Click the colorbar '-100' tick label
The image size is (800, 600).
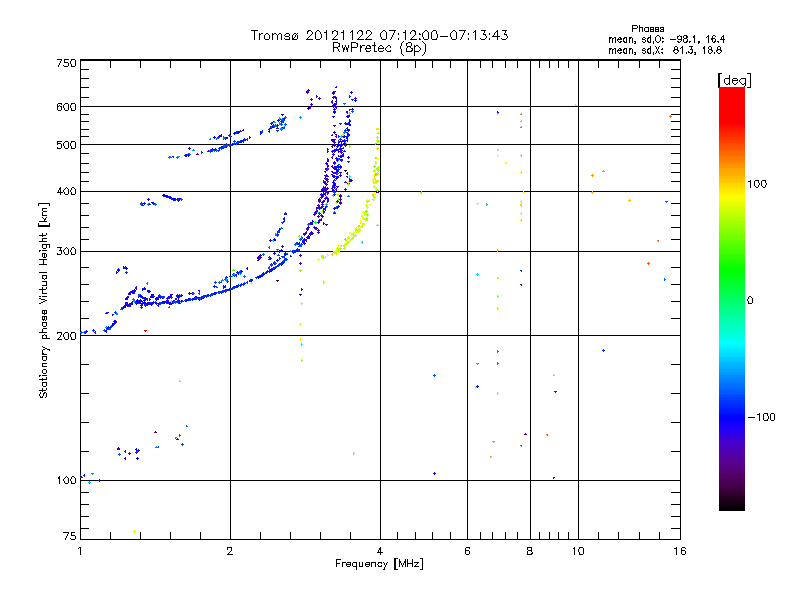click(761, 417)
